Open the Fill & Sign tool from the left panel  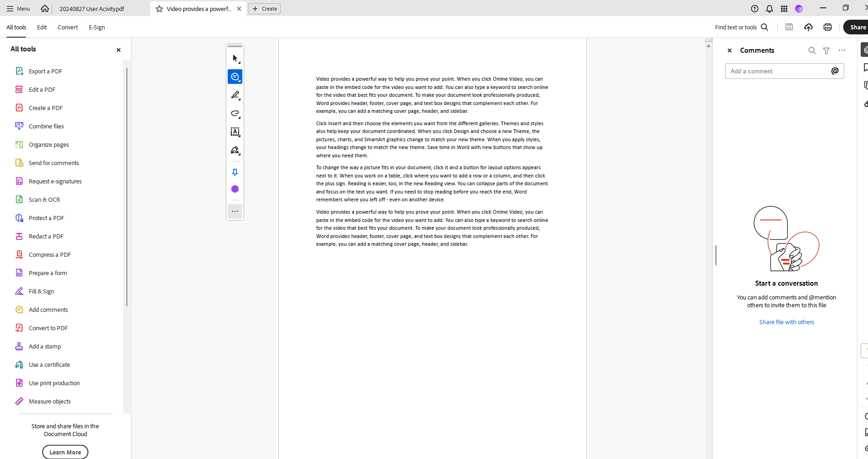click(x=41, y=291)
